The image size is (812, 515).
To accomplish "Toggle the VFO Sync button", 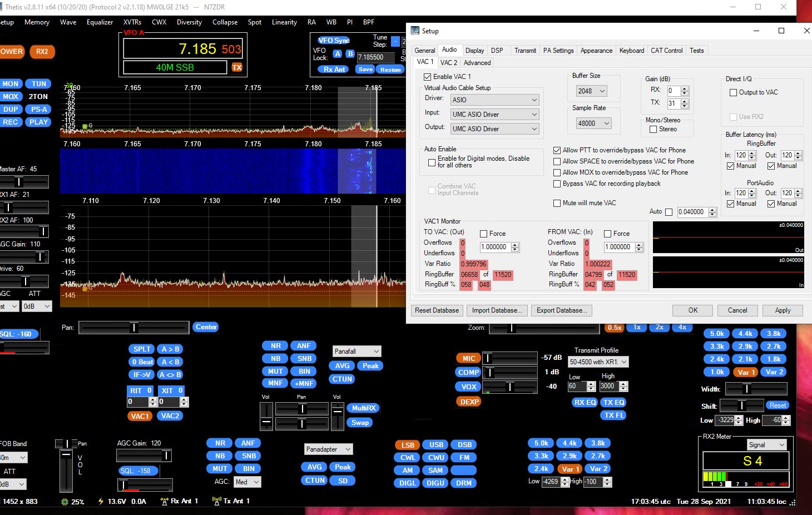I will (x=334, y=40).
